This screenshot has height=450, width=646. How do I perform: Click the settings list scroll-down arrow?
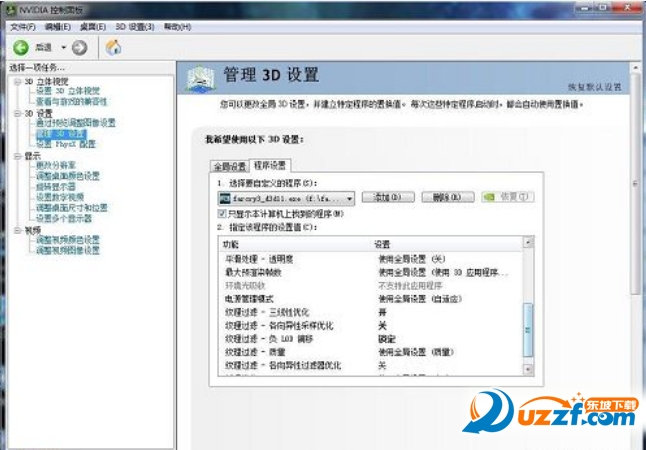tap(528, 370)
